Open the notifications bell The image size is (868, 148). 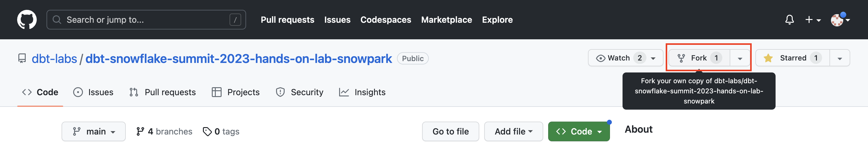tap(789, 20)
